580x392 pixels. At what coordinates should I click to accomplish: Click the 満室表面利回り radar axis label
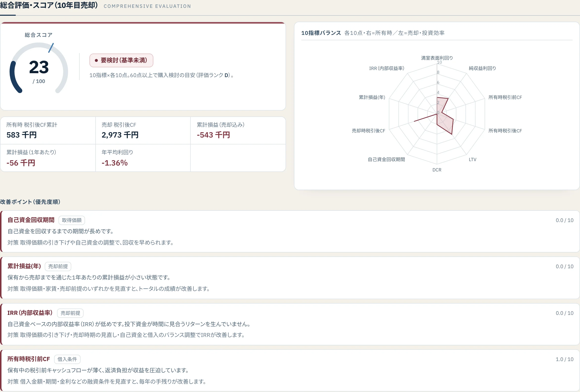(437, 58)
